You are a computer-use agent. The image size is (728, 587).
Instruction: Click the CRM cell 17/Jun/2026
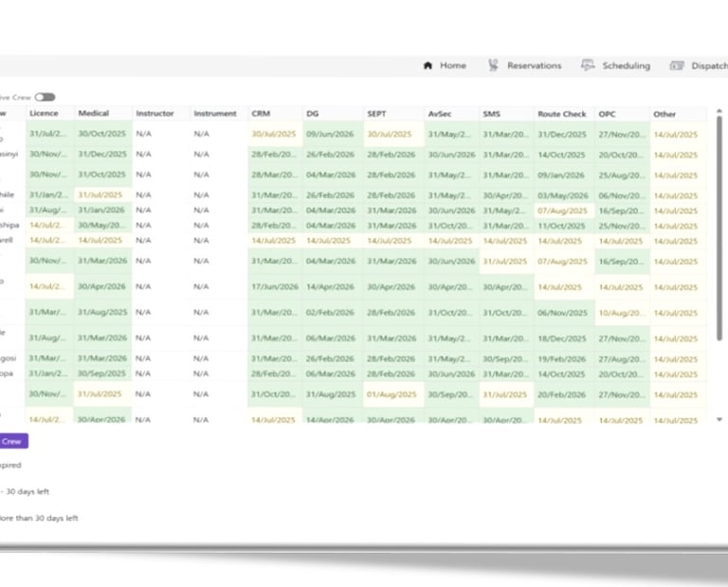pyautogui.click(x=275, y=287)
